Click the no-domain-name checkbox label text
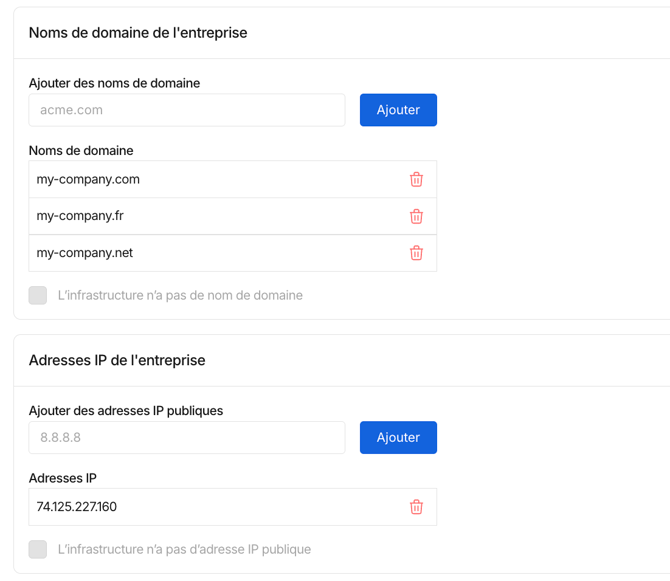670x581 pixels. [180, 296]
